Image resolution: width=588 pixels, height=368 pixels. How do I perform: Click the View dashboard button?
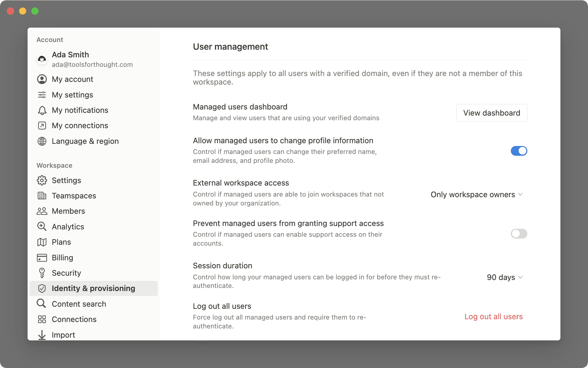point(491,113)
